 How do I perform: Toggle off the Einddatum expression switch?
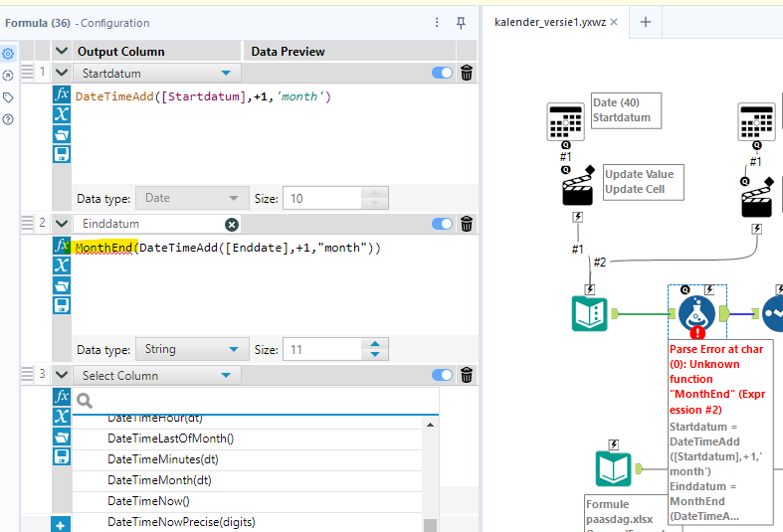point(442,224)
